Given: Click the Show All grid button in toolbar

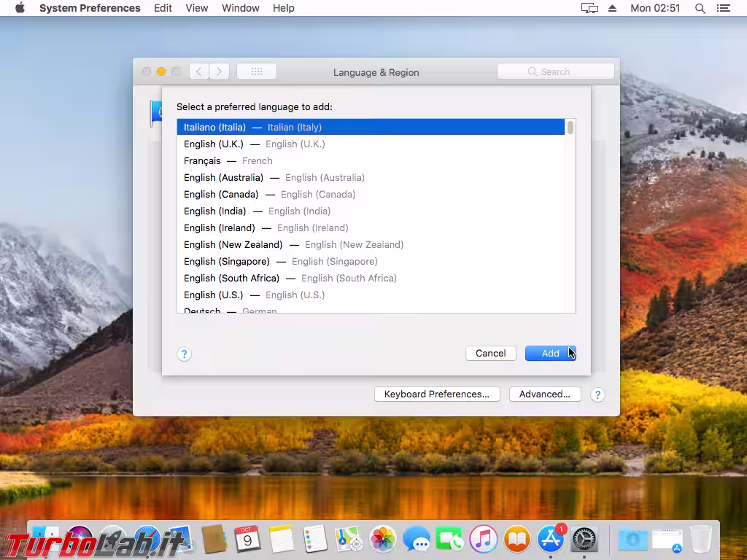Looking at the screenshot, I should click(x=257, y=71).
